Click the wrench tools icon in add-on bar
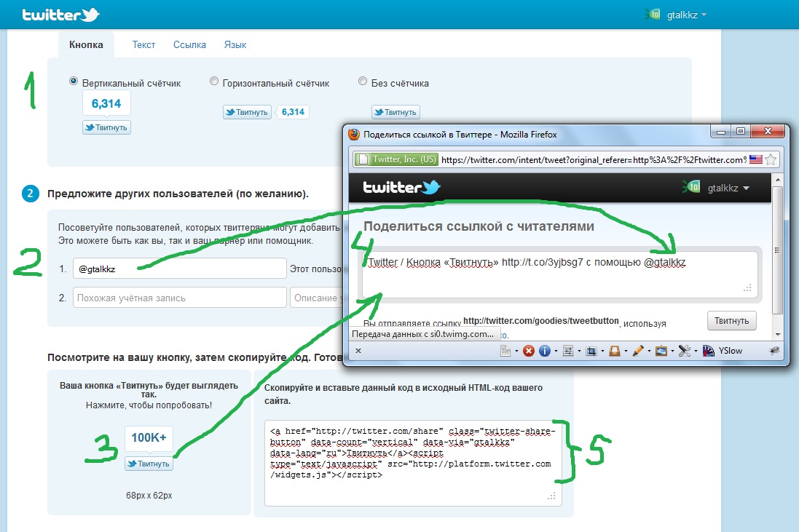The image size is (799, 532). 685,351
